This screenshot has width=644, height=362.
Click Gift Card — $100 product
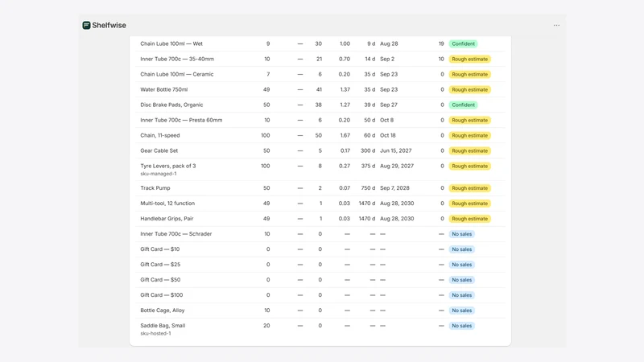pyautogui.click(x=162, y=295)
